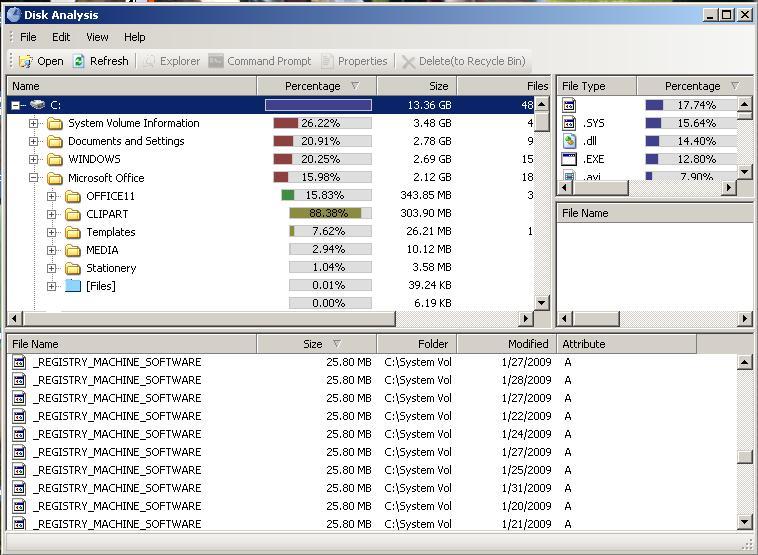Expand the CLIPART subfolder node
Viewport: 758px width, 555px height.
click(52, 214)
